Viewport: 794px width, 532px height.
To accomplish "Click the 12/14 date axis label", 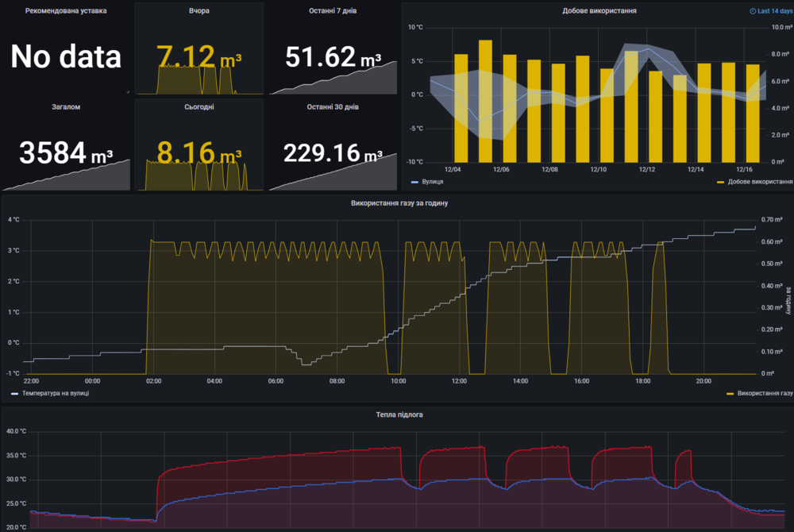I will [696, 170].
